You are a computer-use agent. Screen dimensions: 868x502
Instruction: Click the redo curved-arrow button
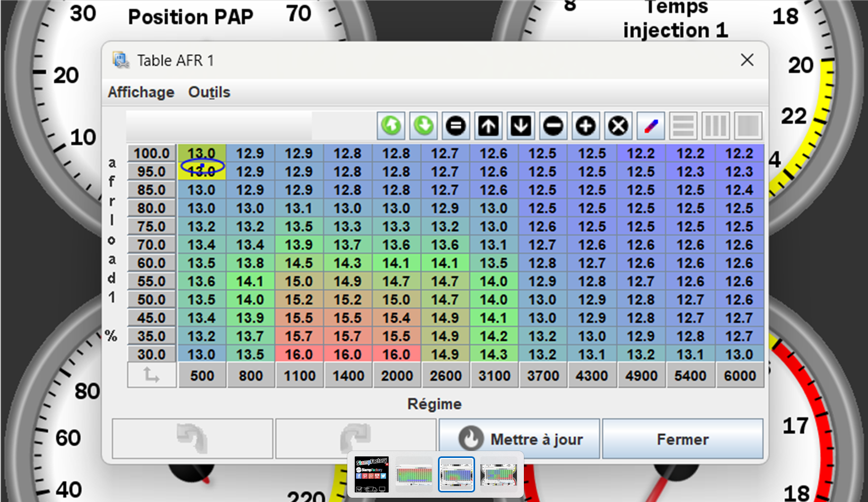pyautogui.click(x=356, y=439)
